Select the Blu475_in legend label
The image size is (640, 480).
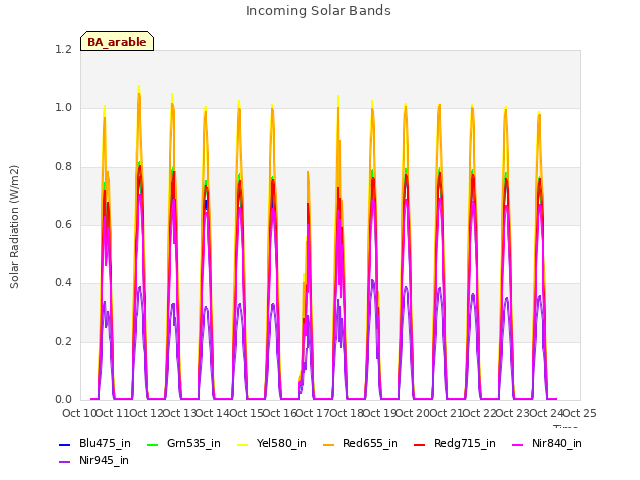(x=105, y=443)
